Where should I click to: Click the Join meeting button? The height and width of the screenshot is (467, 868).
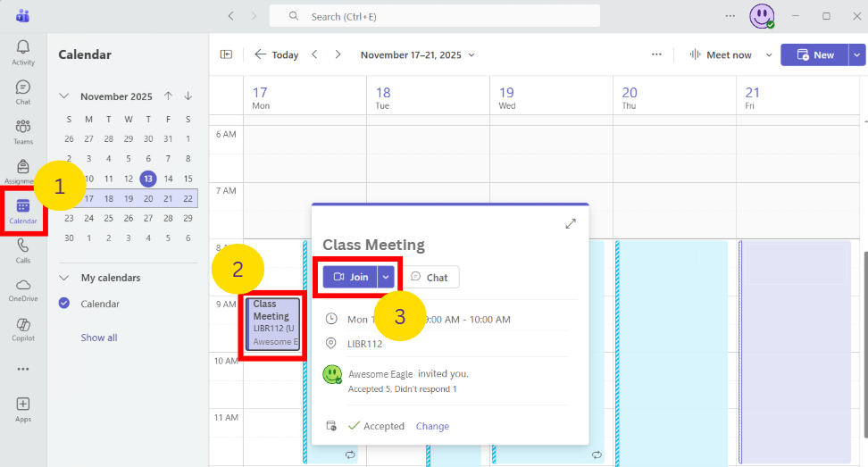(x=350, y=277)
